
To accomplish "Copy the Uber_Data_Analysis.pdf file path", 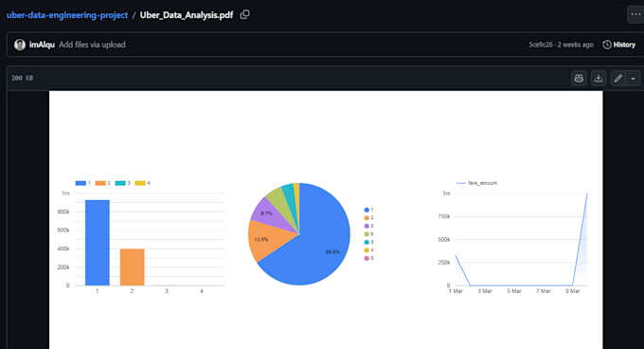I will coord(244,15).
